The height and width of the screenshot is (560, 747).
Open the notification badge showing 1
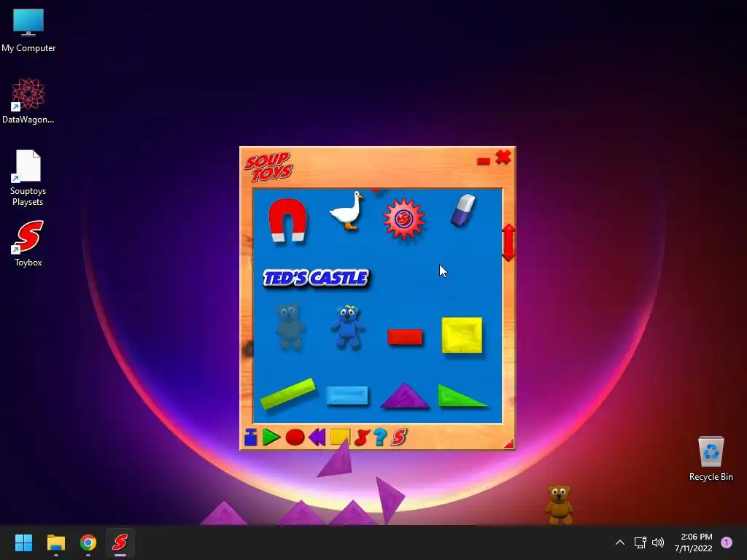click(727, 542)
